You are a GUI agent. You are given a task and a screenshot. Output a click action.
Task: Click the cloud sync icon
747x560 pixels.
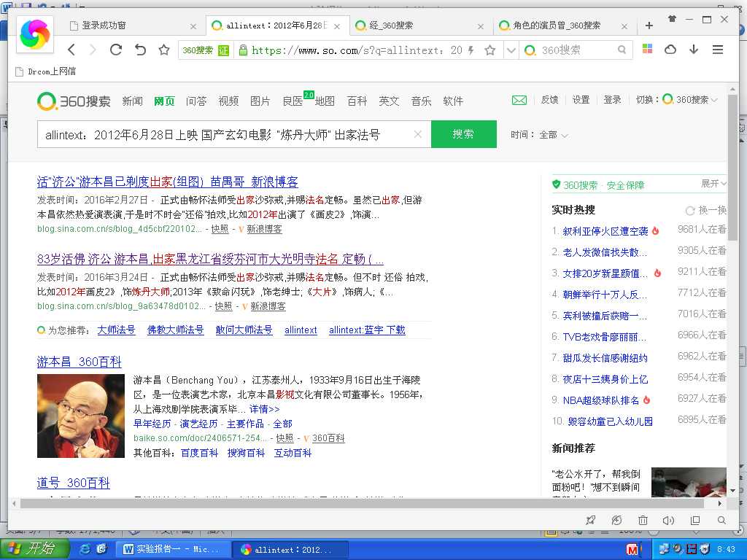[x=670, y=49]
